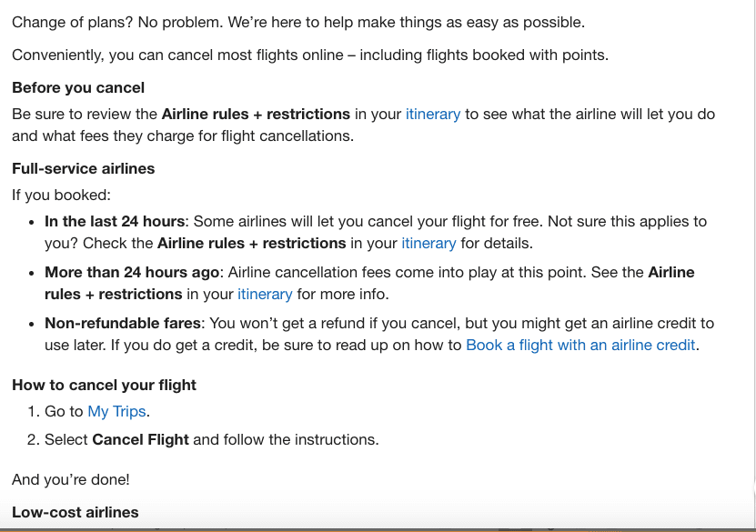Go to the My Trips link
This screenshot has width=756, height=532.
116,412
